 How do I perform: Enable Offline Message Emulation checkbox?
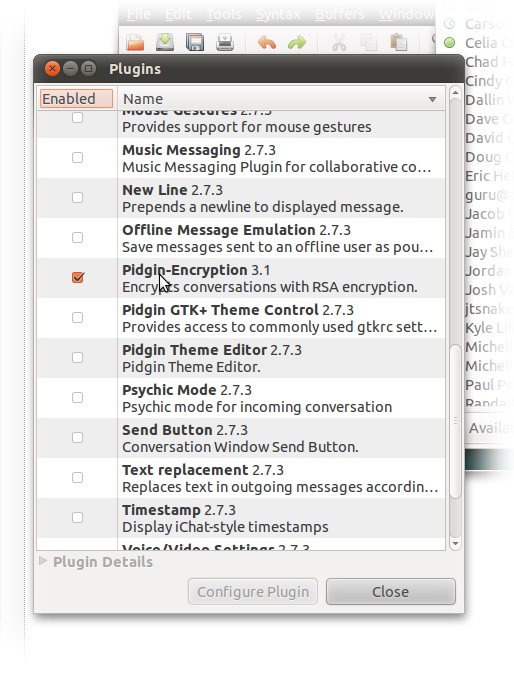click(x=77, y=238)
